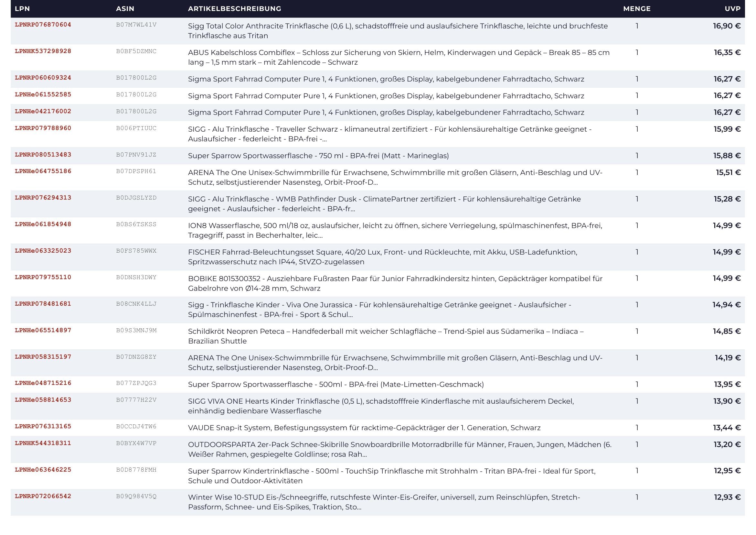This screenshot has width=756, height=535.
Task: Click ASIN B0DNSH3DWY
Action: click(136, 277)
